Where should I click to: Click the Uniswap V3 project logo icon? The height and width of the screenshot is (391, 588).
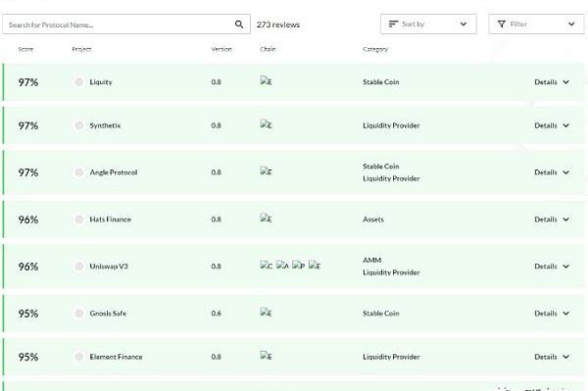pyautogui.click(x=78, y=267)
